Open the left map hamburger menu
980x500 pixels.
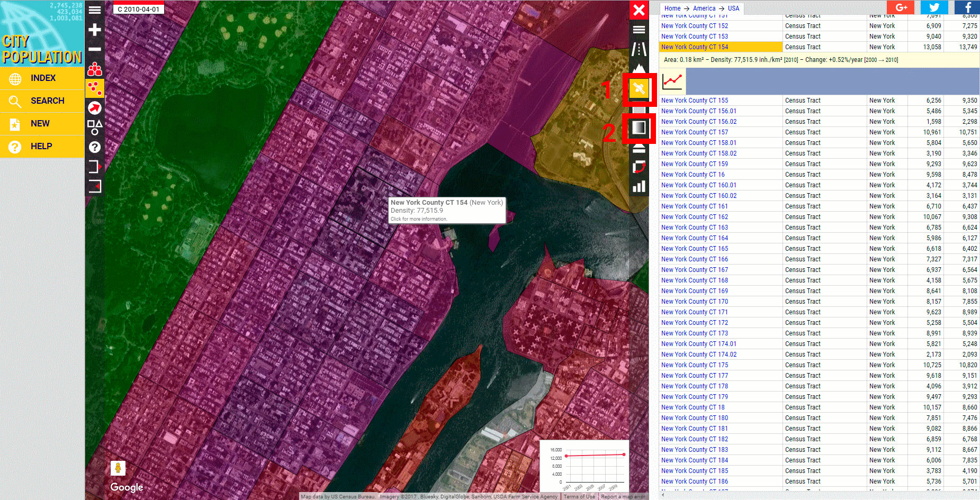[x=95, y=10]
